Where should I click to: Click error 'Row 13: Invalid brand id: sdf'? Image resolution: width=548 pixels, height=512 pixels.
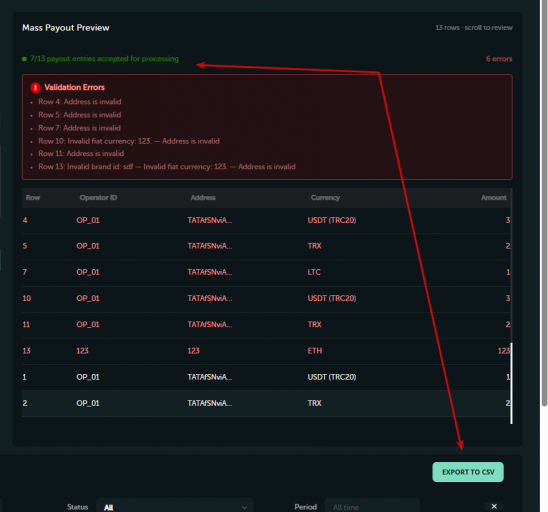86,167
